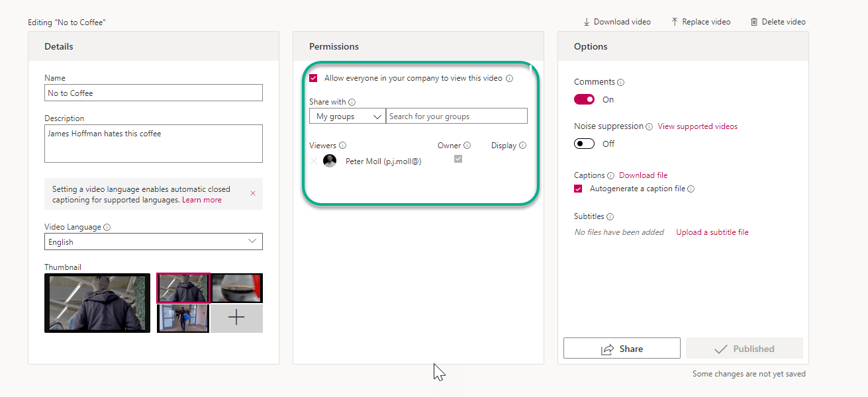Click the info icon next to Subtitles
Screen dimensions: 868x397
tap(610, 217)
